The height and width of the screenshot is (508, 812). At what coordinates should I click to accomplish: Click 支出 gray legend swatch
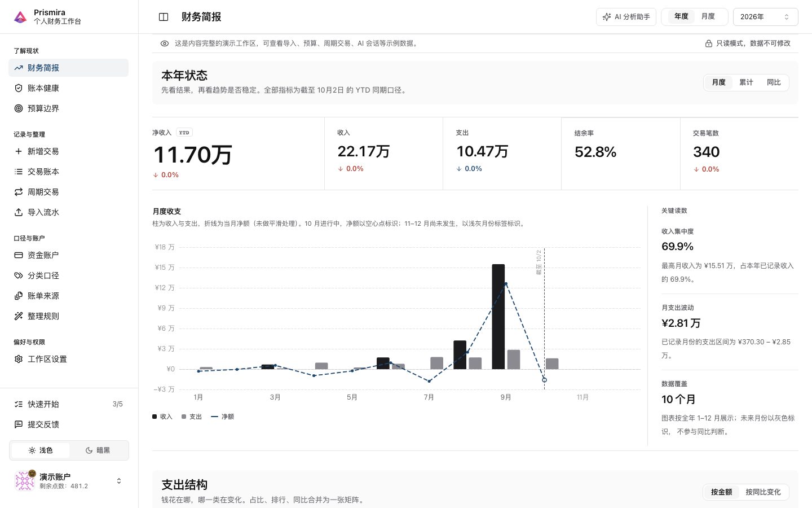(x=184, y=417)
